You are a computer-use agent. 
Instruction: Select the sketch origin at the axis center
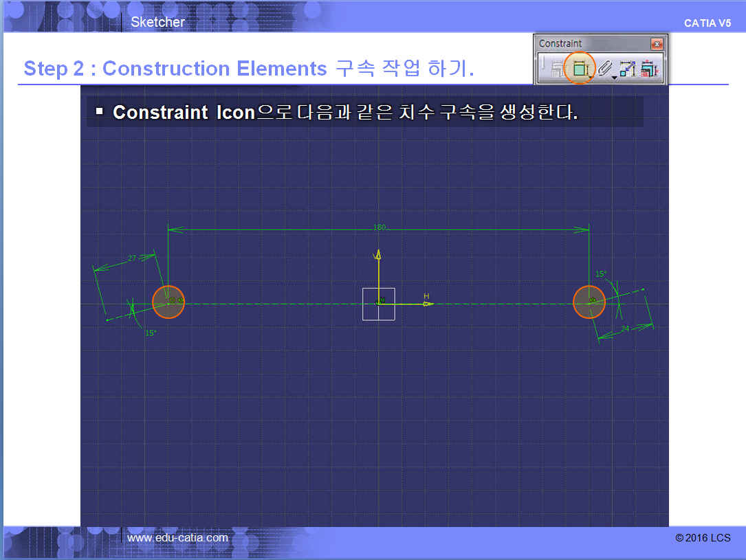[379, 303]
